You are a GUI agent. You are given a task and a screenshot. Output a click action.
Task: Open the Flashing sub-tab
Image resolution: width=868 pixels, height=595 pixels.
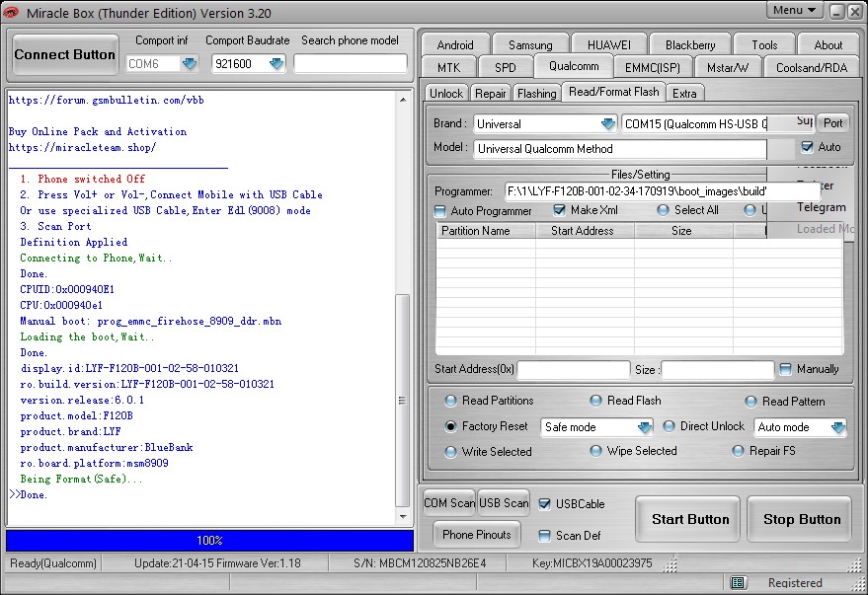[536, 93]
